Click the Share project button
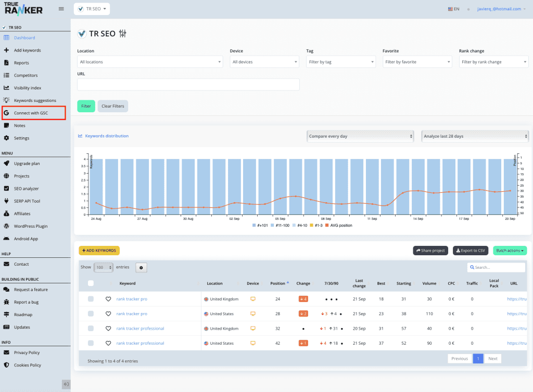The image size is (533, 392). pos(430,251)
